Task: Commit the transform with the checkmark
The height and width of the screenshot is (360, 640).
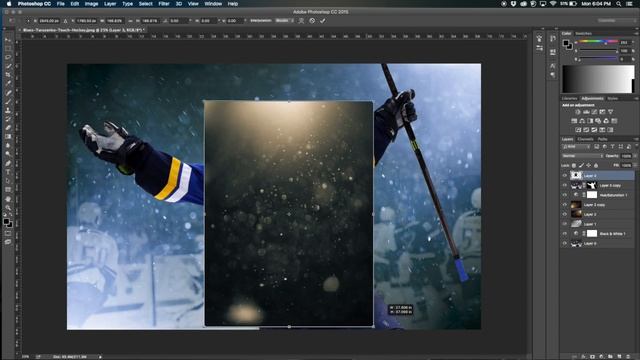Action: 323,21
